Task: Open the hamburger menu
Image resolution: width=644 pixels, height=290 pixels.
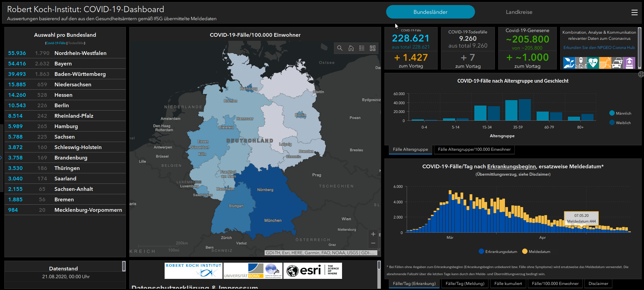Action: (x=634, y=12)
